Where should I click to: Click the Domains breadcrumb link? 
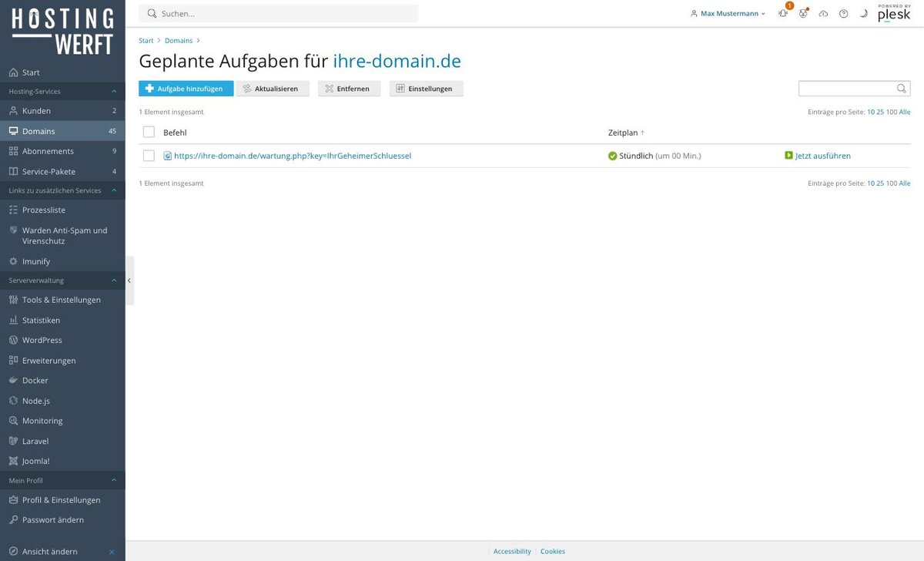pos(179,40)
